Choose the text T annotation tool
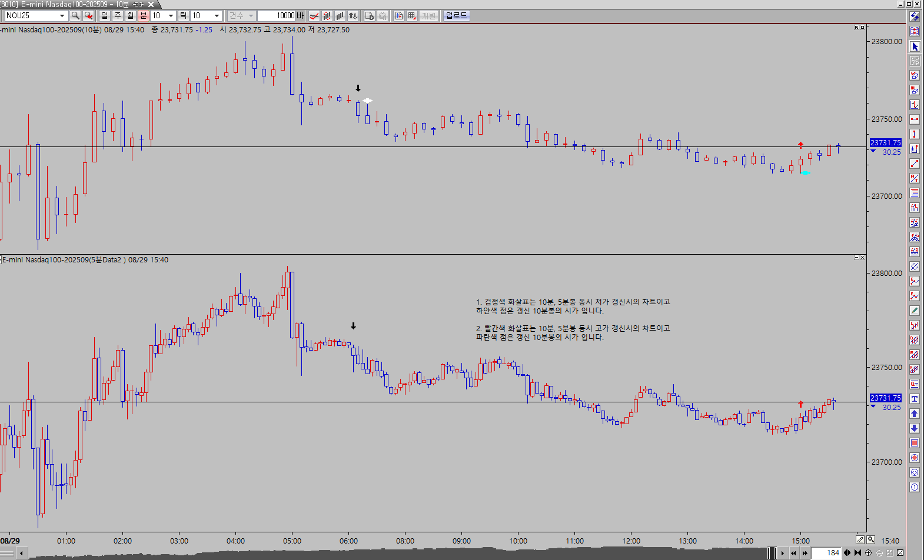This screenshot has height=560, width=924. [x=915, y=399]
